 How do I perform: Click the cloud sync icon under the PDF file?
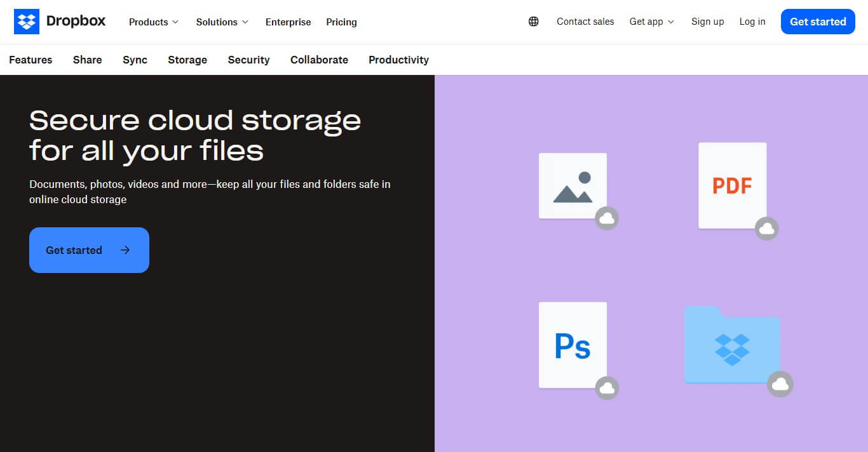(767, 229)
